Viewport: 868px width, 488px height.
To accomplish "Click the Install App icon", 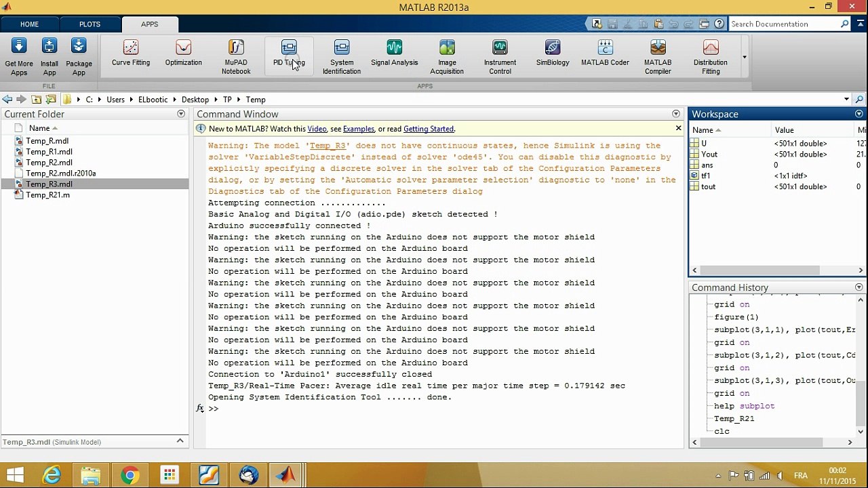I will [50, 57].
